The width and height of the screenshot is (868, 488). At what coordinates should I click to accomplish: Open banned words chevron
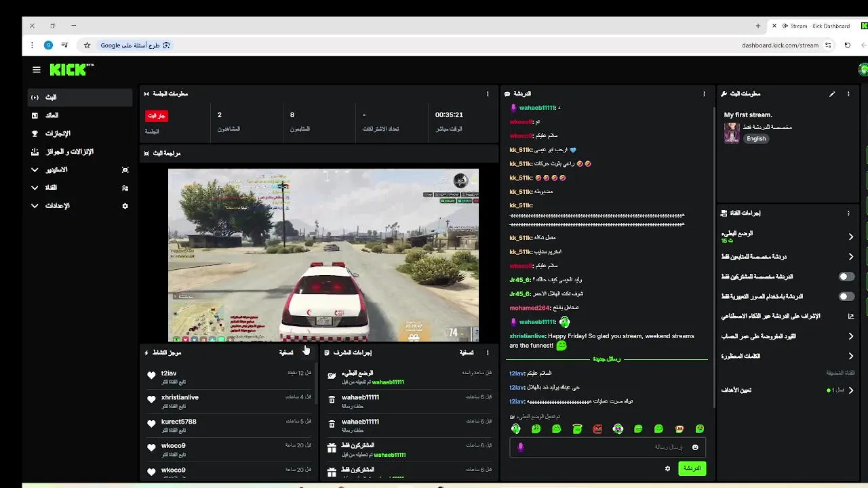(x=851, y=356)
